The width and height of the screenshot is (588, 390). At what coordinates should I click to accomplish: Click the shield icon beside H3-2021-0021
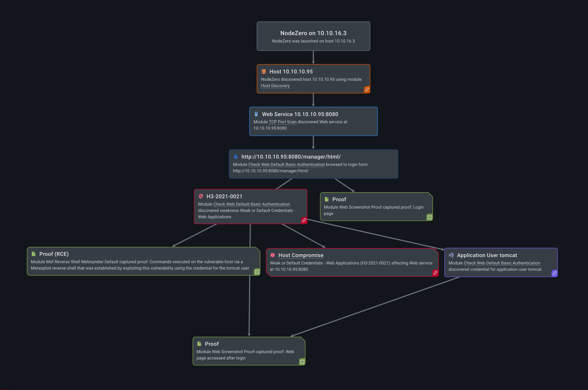pos(201,196)
